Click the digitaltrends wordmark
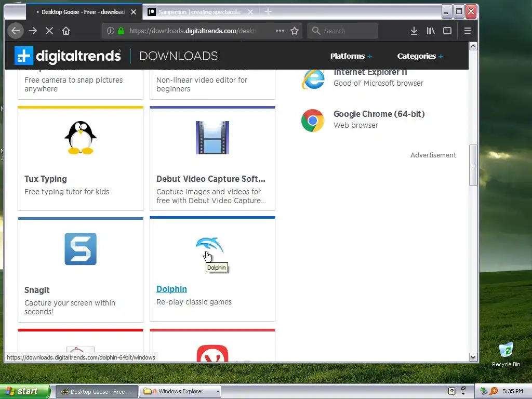532x399 pixels. pos(78,56)
